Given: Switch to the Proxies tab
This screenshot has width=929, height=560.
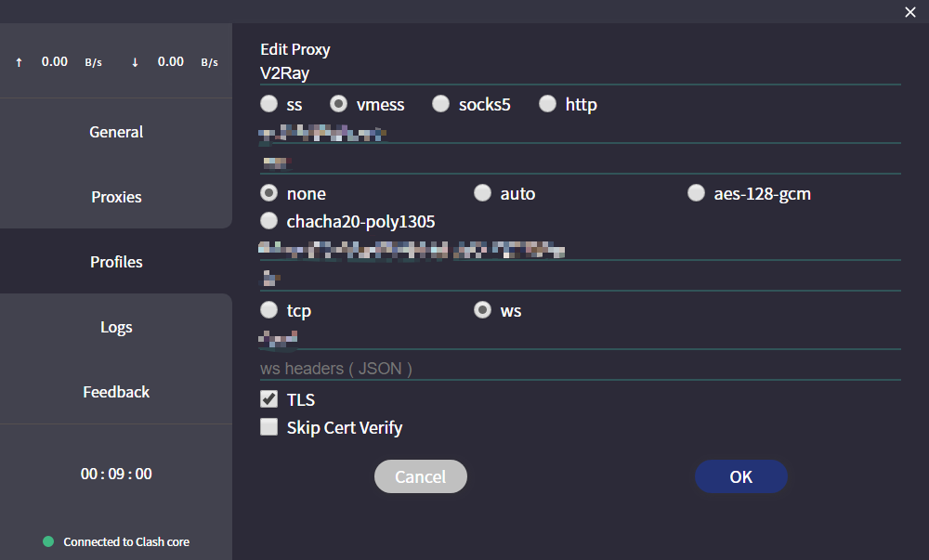Looking at the screenshot, I should point(116,197).
